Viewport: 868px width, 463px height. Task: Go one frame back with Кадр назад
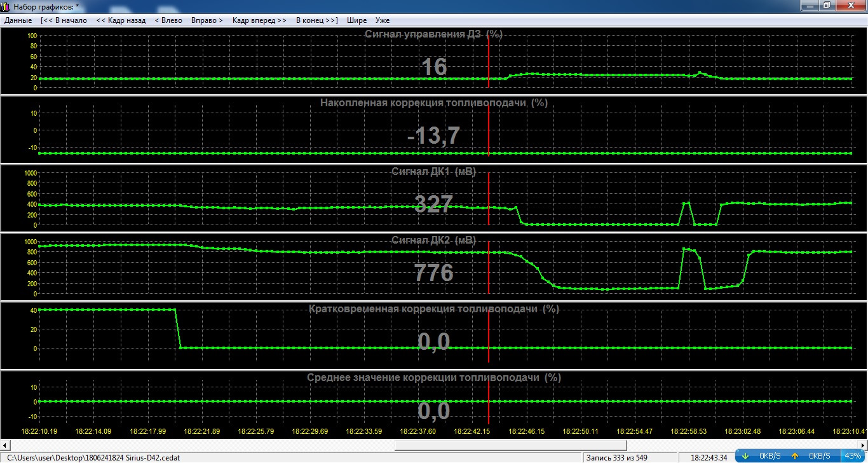121,20
